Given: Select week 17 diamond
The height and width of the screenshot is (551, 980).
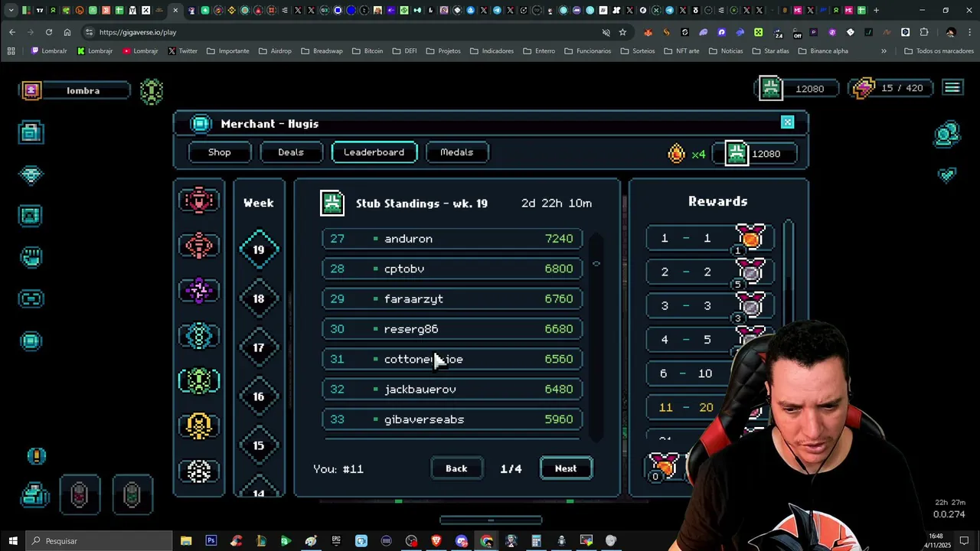Looking at the screenshot, I should 259,347.
